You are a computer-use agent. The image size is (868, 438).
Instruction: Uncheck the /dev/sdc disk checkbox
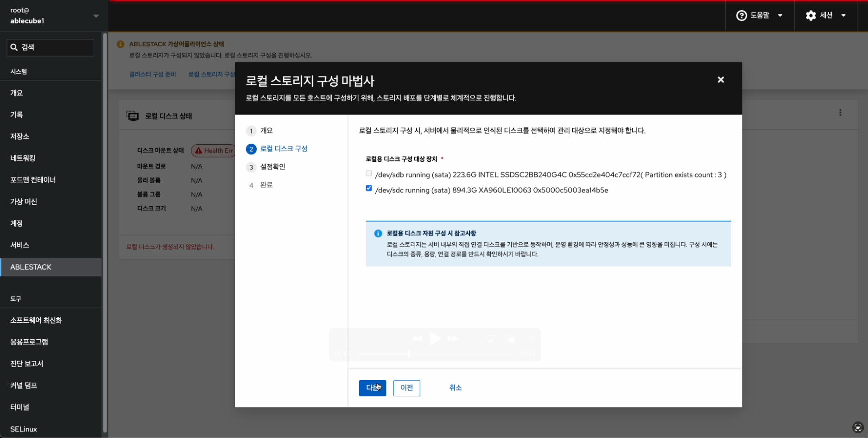pos(368,188)
